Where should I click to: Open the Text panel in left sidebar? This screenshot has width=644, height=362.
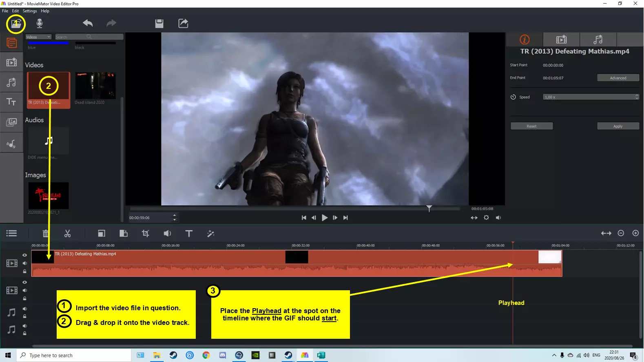click(11, 102)
